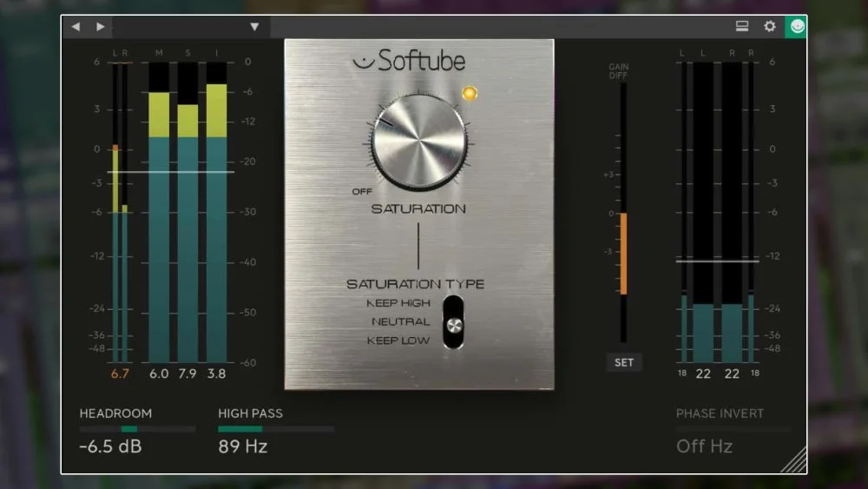Select Neutral saturation type
The width and height of the screenshot is (868, 489).
[400, 321]
